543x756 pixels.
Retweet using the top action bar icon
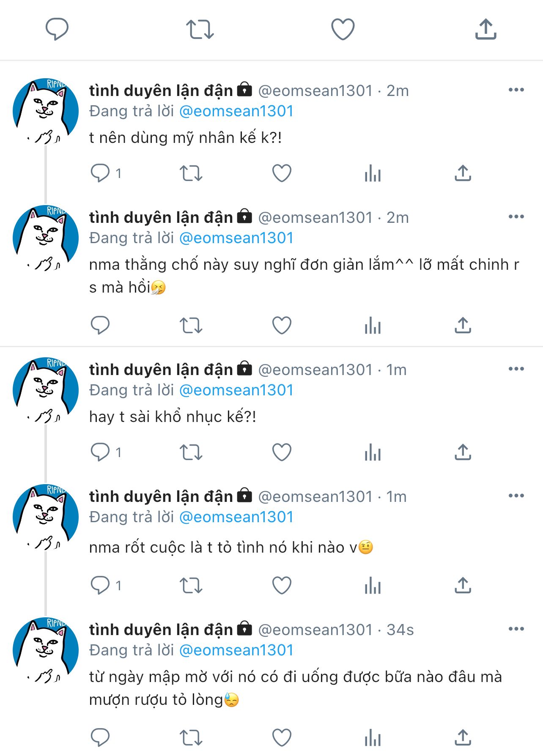pyautogui.click(x=200, y=29)
